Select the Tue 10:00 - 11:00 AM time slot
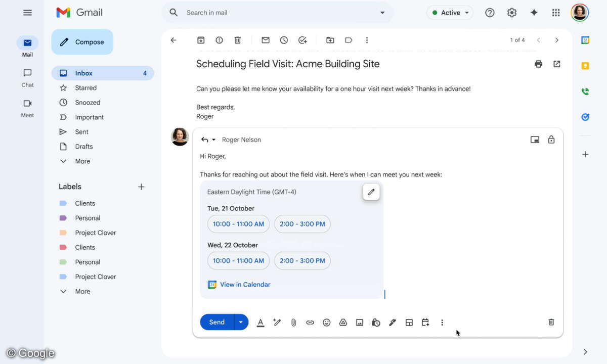 tap(238, 224)
